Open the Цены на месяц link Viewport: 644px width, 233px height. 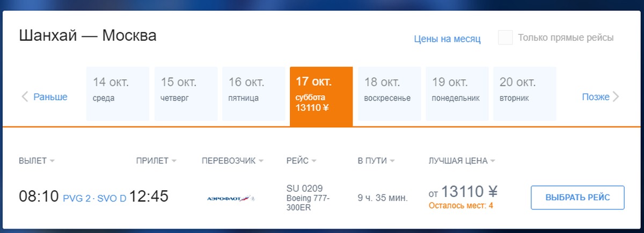click(x=447, y=39)
